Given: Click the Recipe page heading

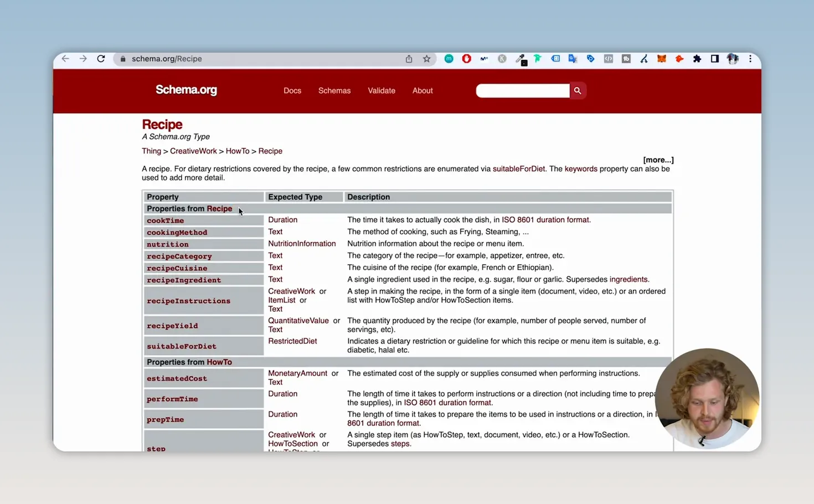Looking at the screenshot, I should 162,125.
